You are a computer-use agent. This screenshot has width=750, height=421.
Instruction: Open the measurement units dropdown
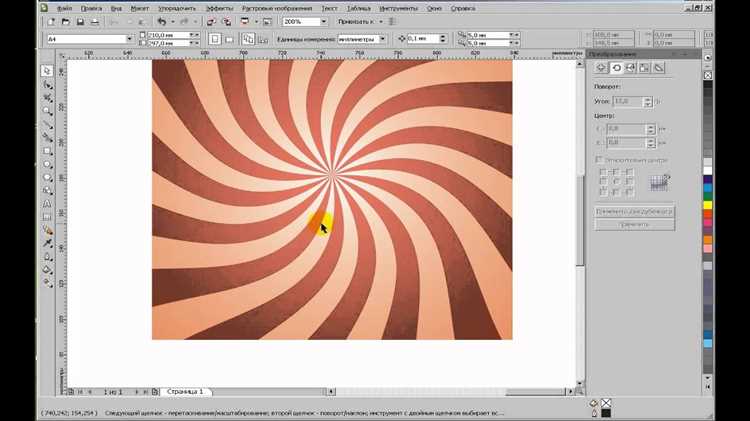(x=382, y=39)
